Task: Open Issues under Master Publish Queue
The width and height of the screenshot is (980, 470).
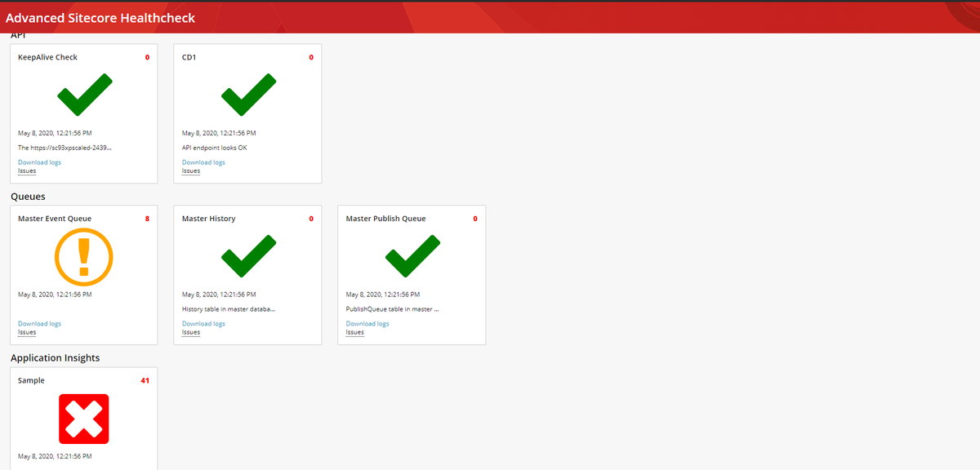Action: point(355,333)
